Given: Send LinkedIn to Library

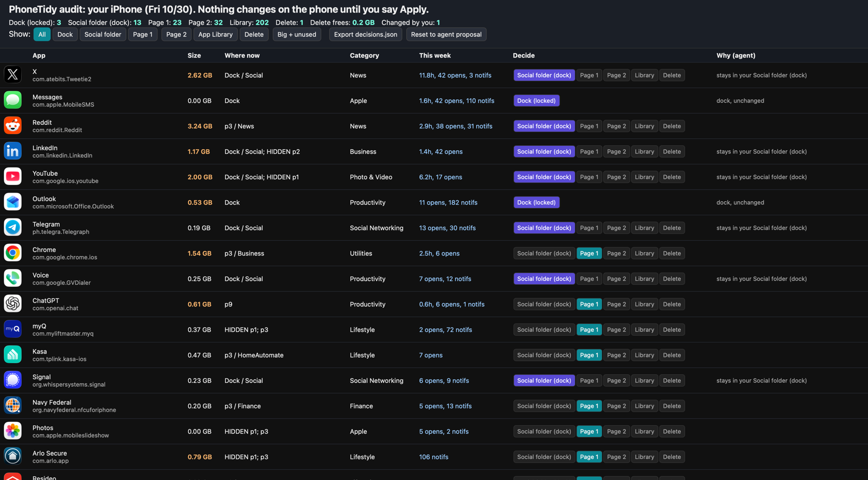Looking at the screenshot, I should (644, 151).
